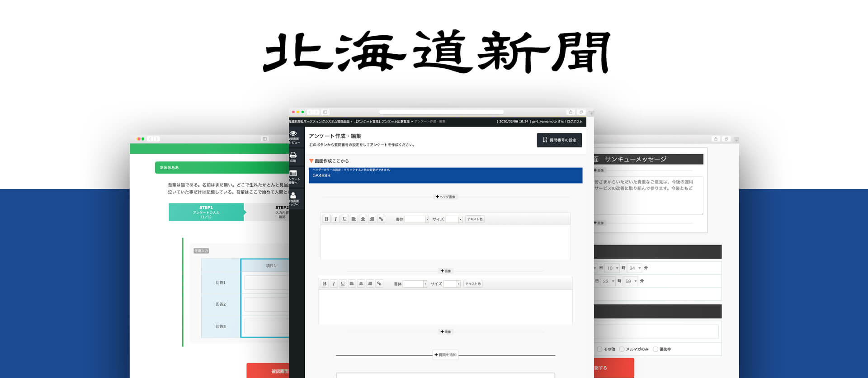Center align text in first editor toolbar
Screen dimensions: 868x378
click(363, 219)
